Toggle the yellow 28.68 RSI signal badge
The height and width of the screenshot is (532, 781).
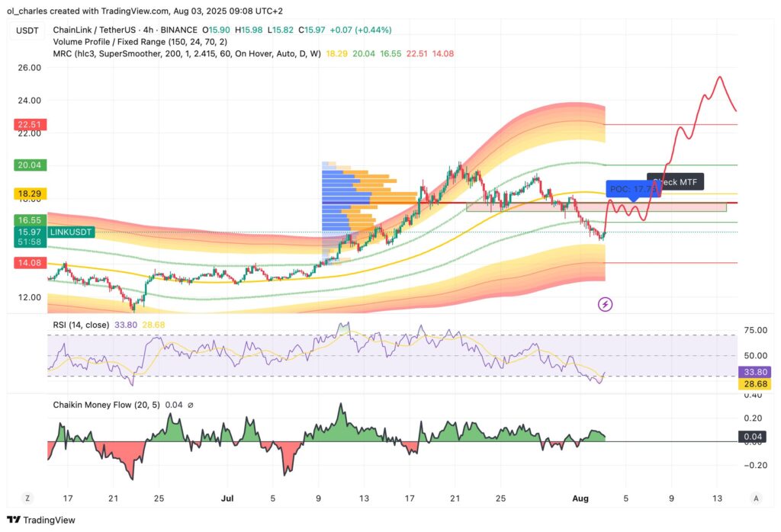[754, 384]
